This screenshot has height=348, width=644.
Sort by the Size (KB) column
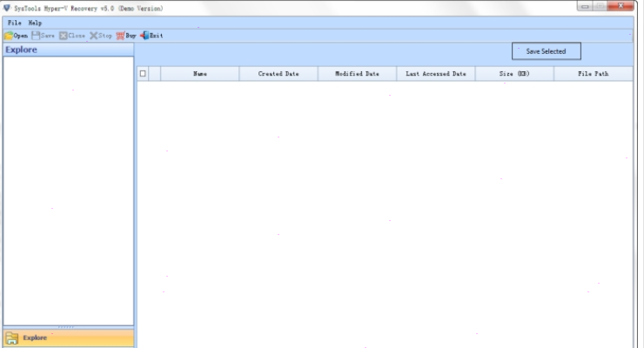514,74
